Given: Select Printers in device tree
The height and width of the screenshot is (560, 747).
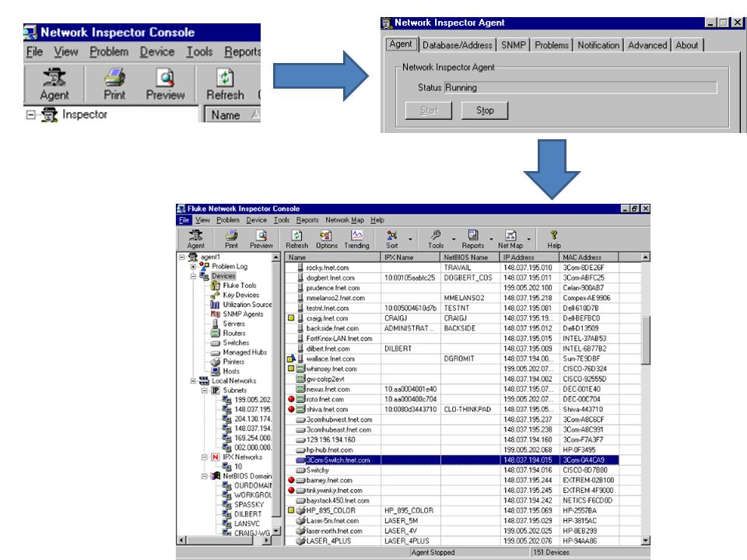Looking at the screenshot, I should click(233, 362).
